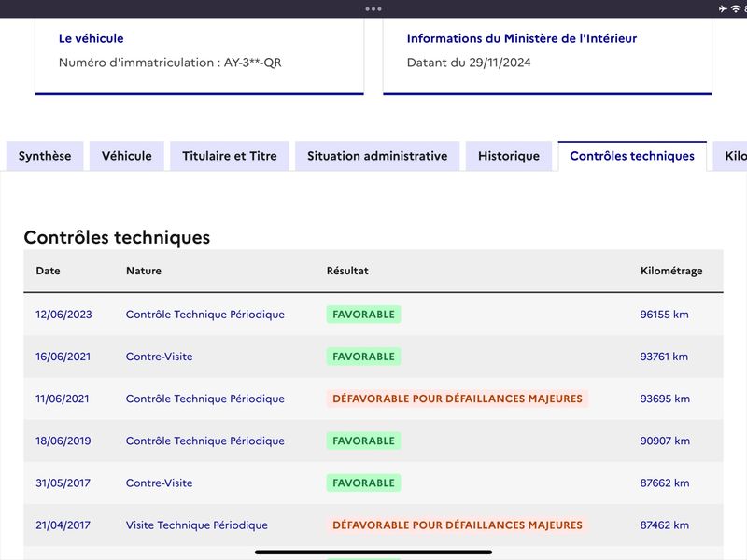Screen dimensions: 747x560
Task: Open the partially visible Kilo tab
Action: [730, 156]
